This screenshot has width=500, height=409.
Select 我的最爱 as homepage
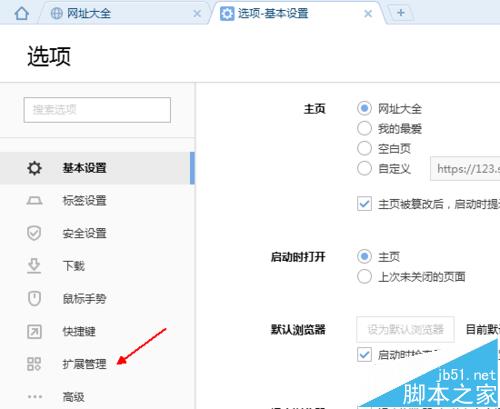coord(364,128)
